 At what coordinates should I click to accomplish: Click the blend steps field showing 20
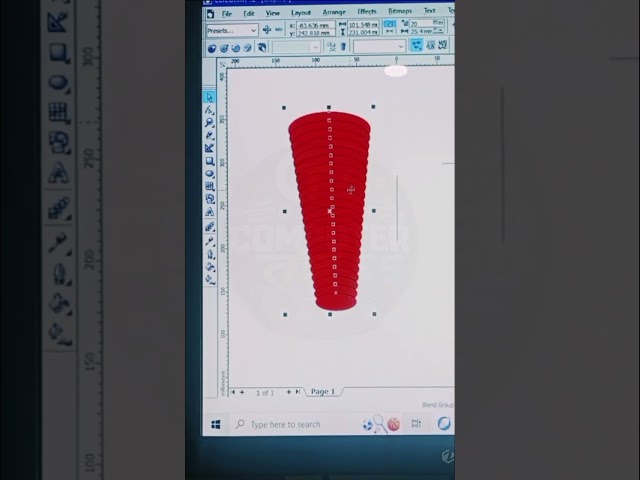[x=421, y=23]
